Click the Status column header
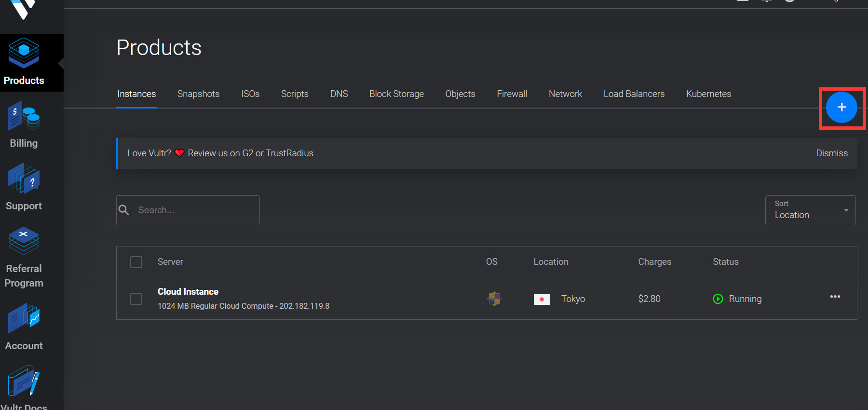 point(725,261)
